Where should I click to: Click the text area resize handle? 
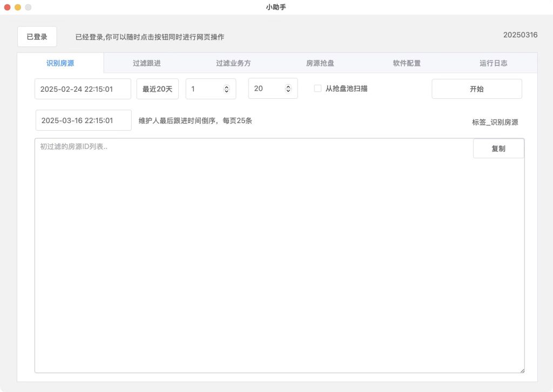click(x=522, y=370)
